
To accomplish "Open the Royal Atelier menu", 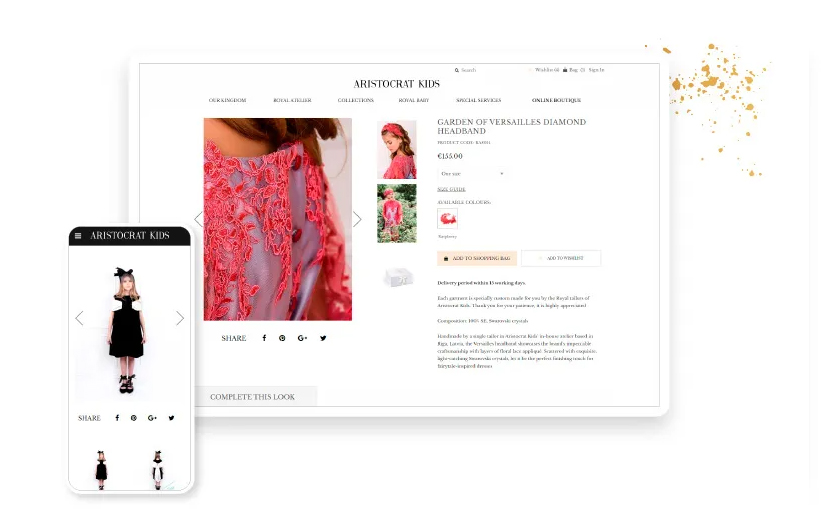I will (293, 100).
